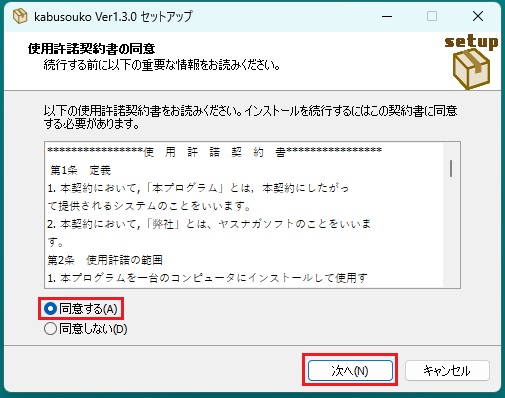Click the line starting 1. 本プログラムを一台の

(207, 277)
